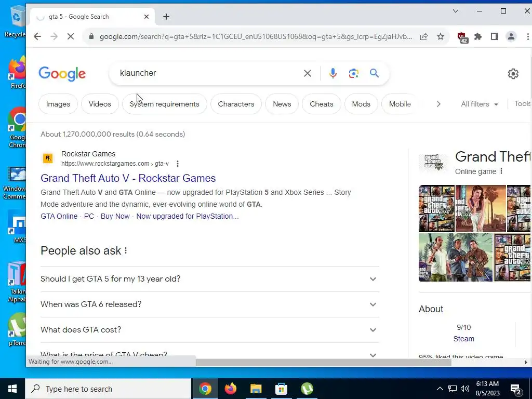Close the 'gta 5 - Google Search' tab

146,17
